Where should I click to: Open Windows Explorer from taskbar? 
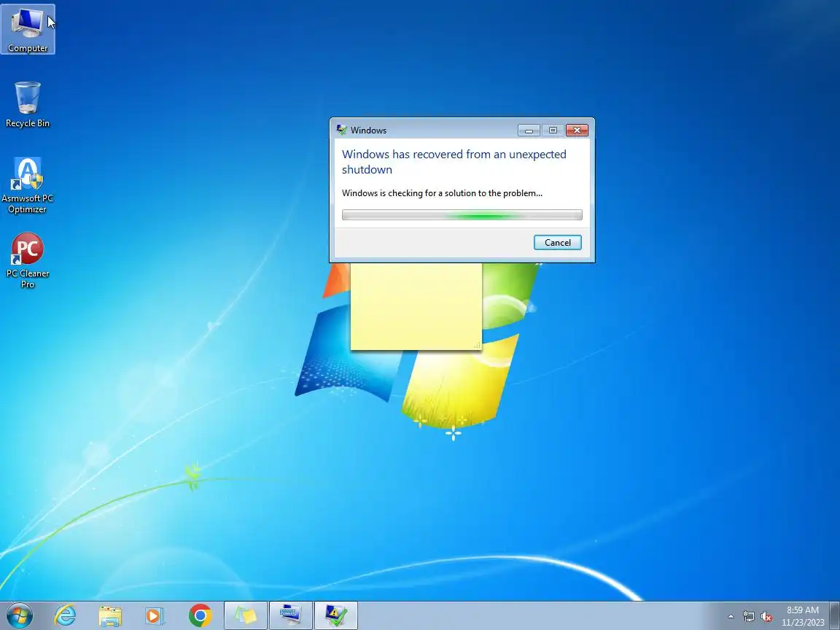110,615
